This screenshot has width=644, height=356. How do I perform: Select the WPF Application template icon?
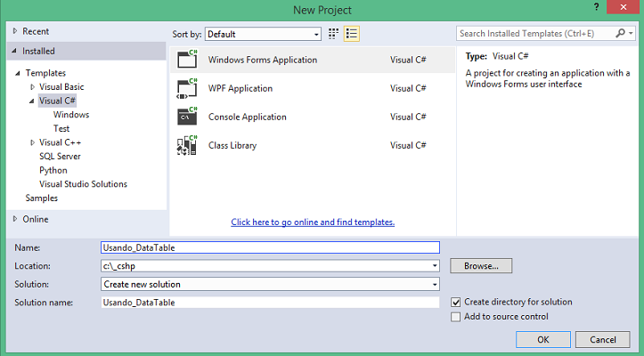pos(187,88)
